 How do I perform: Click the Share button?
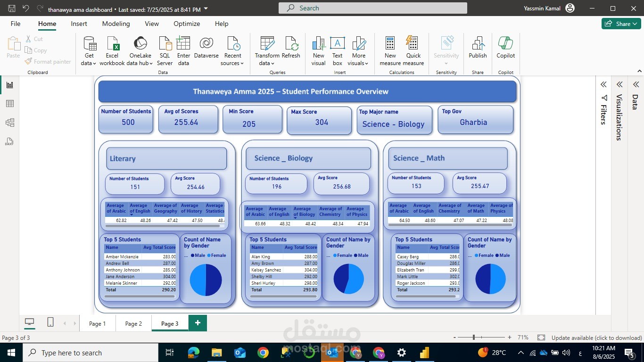tap(621, 23)
